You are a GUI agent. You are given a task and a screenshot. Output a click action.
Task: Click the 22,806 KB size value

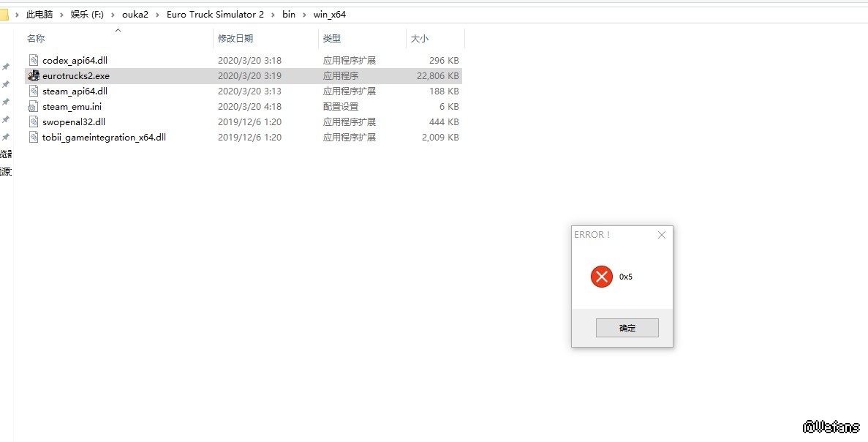438,76
